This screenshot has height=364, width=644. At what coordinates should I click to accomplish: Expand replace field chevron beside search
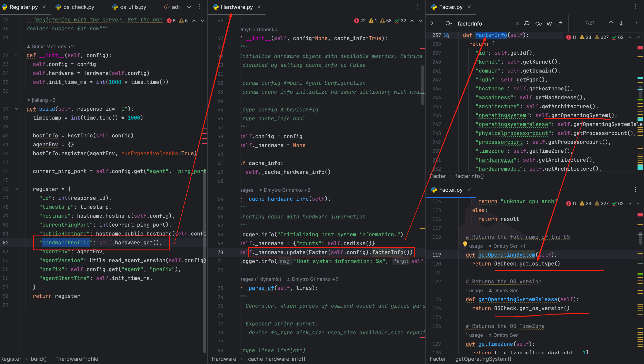point(432,23)
